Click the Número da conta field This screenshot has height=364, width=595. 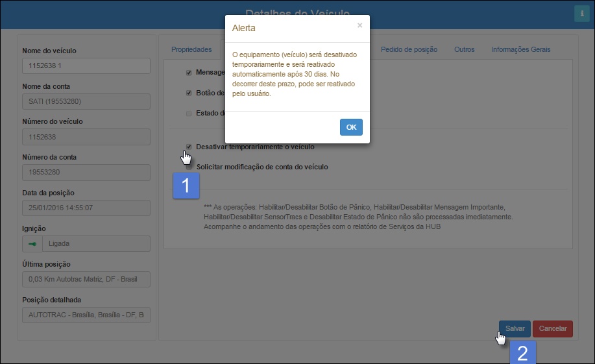[x=86, y=173]
